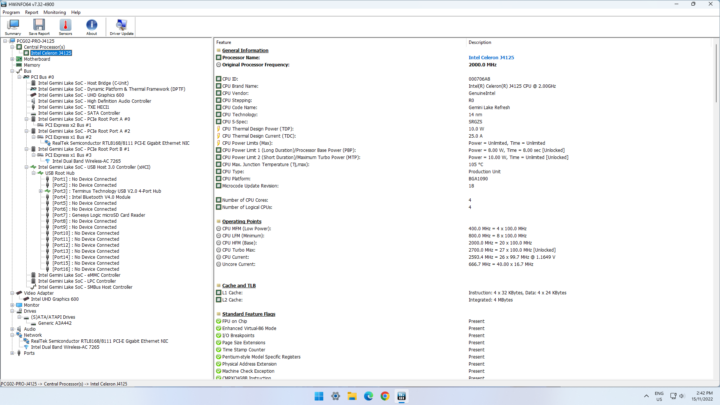This screenshot has width=720, height=405.
Task: Select Intel Gemini Lake SoC - SMBus Host Controller
Action: tap(85, 287)
